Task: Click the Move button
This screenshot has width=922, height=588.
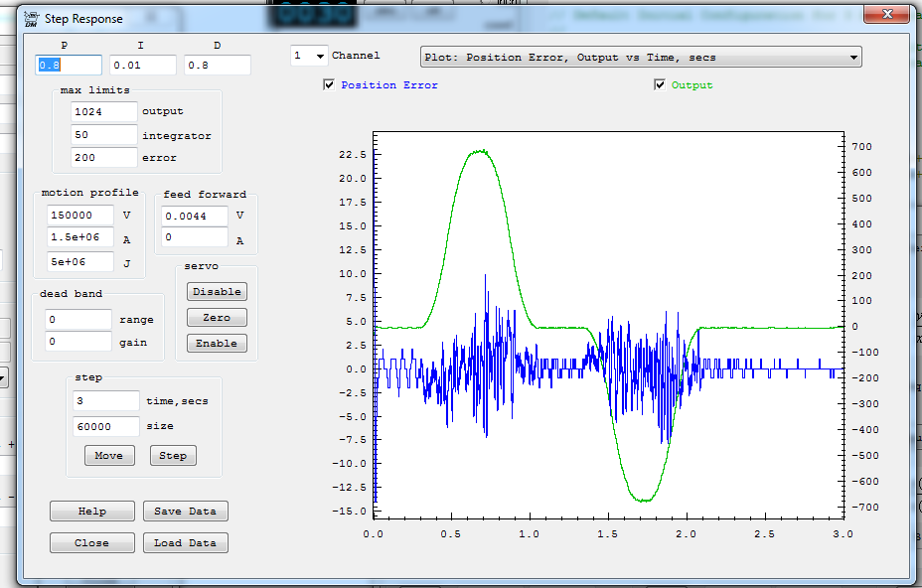Action: coord(109,456)
